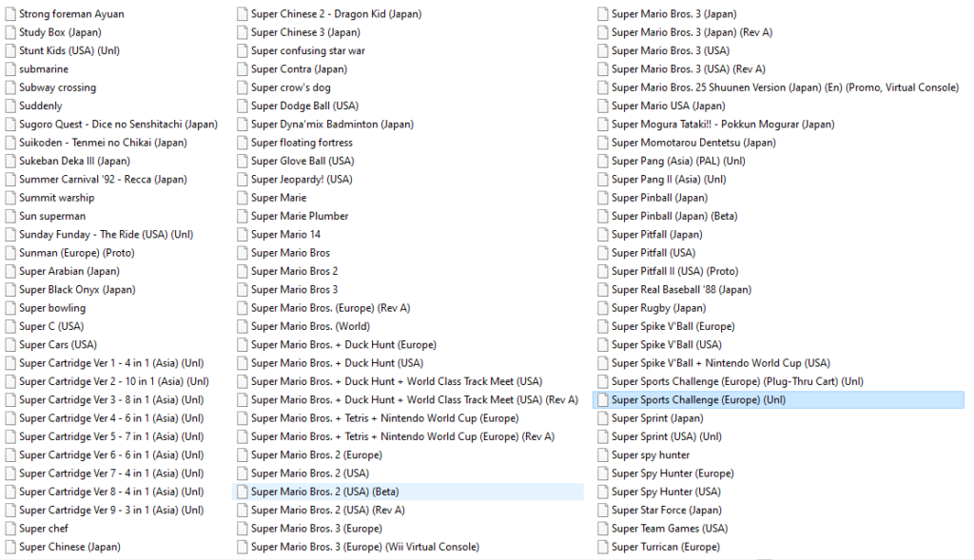Select Super Dodge Ball (USA) file
The image size is (974, 560).
(x=304, y=106)
